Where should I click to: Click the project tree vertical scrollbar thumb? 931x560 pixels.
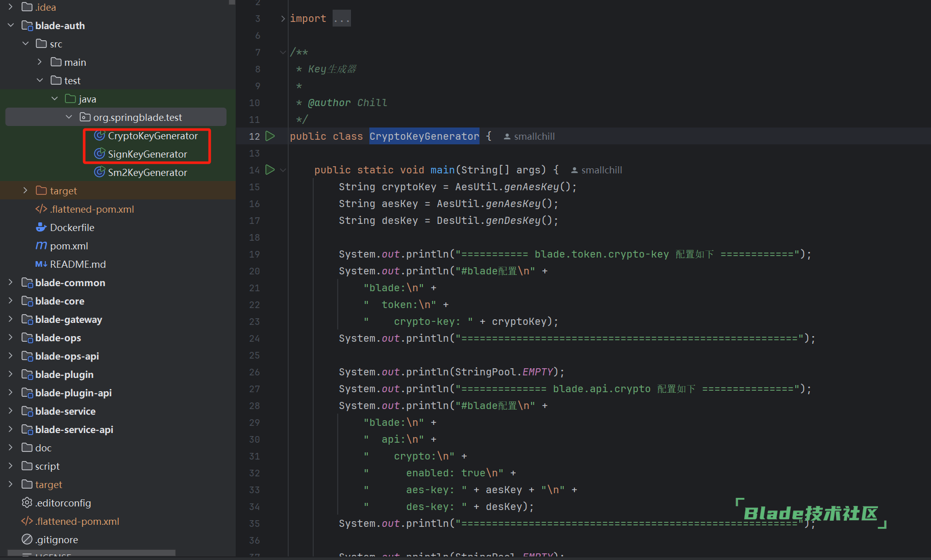[232, 2]
